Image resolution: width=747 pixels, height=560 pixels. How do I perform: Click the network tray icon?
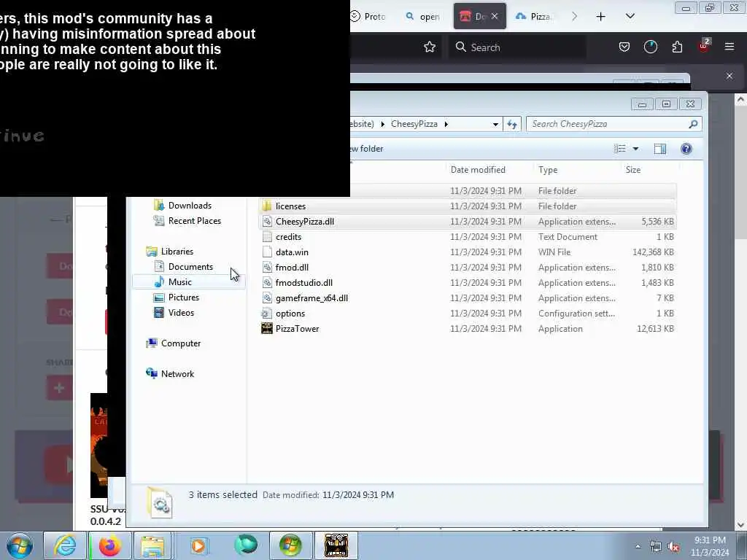[656, 547]
